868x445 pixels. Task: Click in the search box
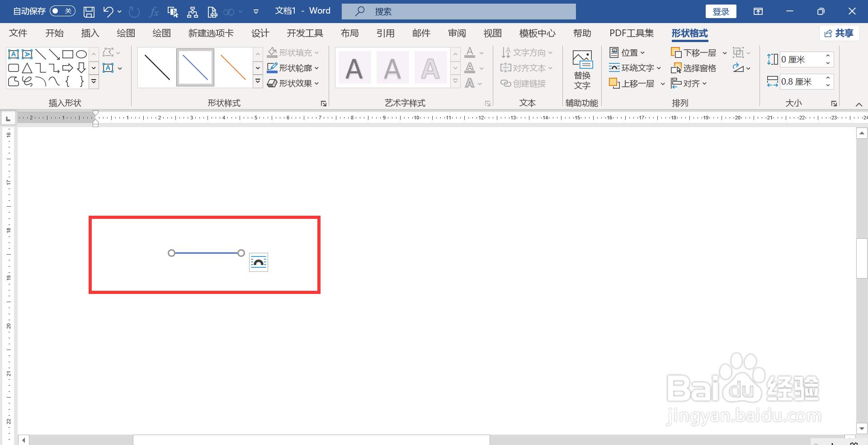click(459, 11)
